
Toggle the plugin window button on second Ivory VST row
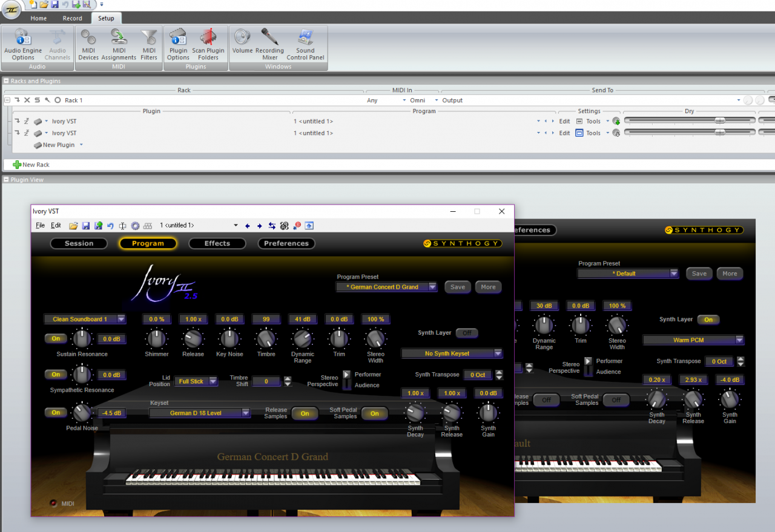579,133
